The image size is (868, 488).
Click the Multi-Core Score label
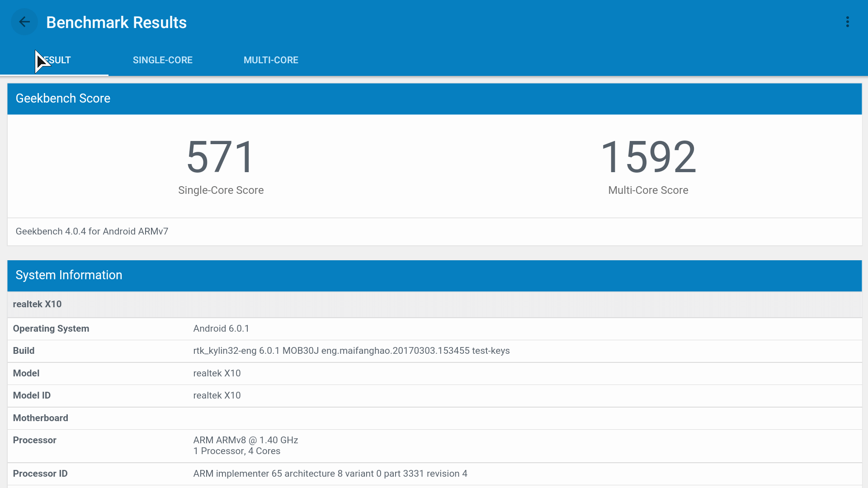pyautogui.click(x=648, y=190)
